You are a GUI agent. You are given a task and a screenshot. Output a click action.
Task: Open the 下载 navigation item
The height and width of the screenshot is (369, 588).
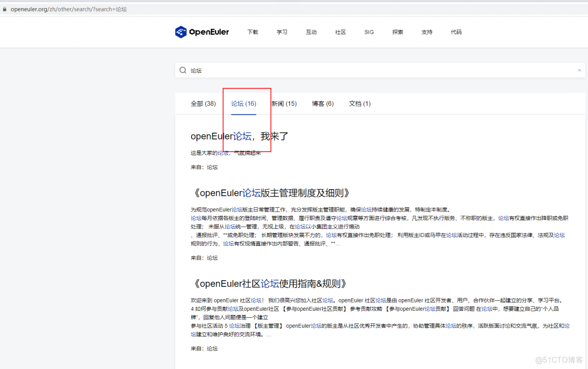tap(253, 32)
